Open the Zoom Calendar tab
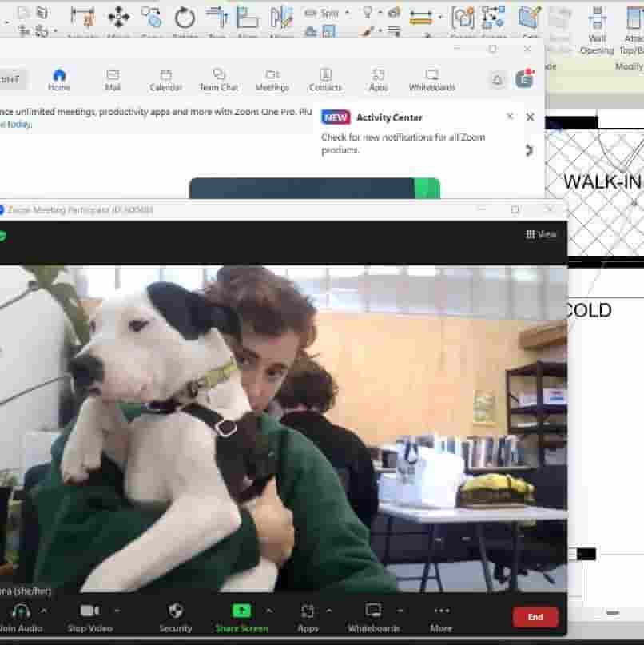 tap(165, 80)
